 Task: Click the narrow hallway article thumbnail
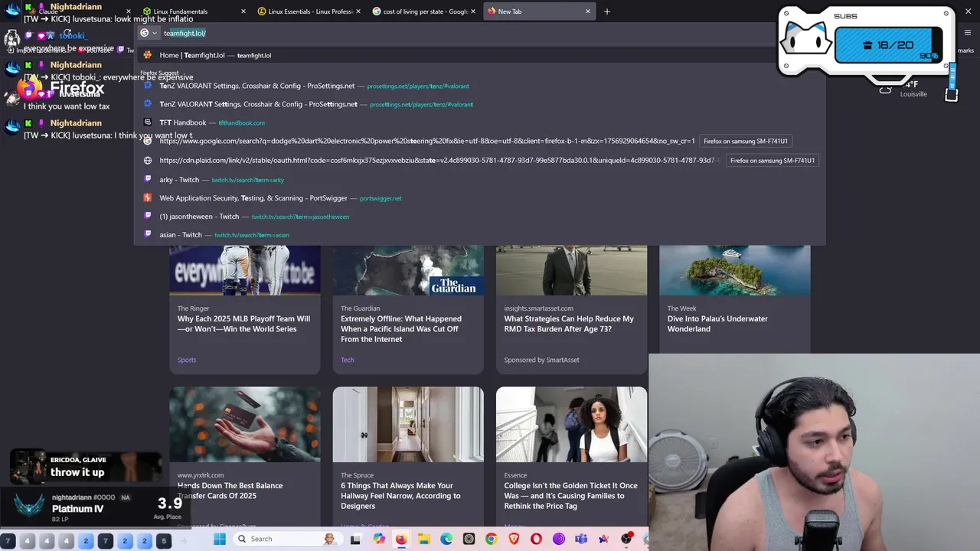(x=408, y=424)
